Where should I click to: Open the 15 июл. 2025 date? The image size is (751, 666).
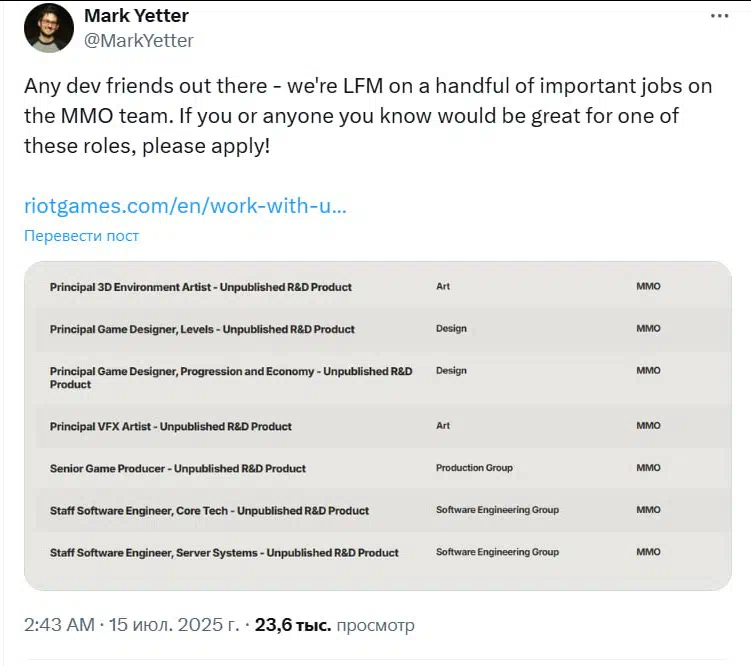[174, 625]
